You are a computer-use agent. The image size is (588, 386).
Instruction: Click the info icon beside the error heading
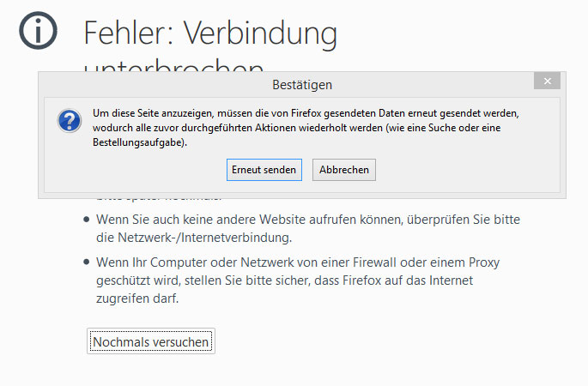point(38,31)
